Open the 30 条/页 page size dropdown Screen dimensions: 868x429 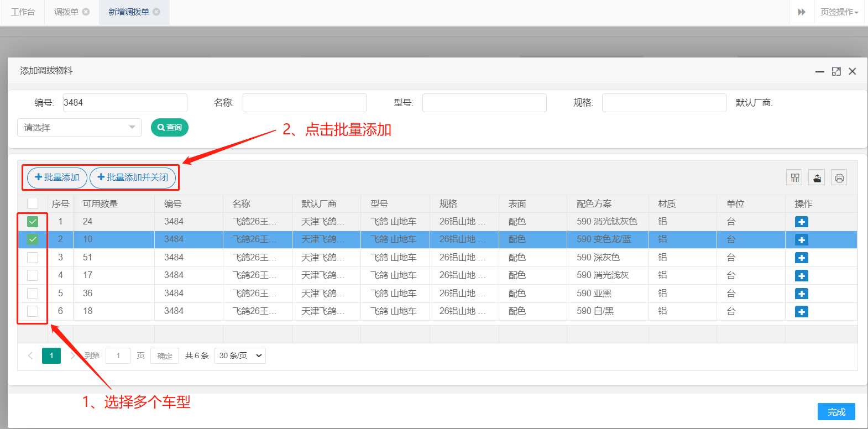point(241,355)
